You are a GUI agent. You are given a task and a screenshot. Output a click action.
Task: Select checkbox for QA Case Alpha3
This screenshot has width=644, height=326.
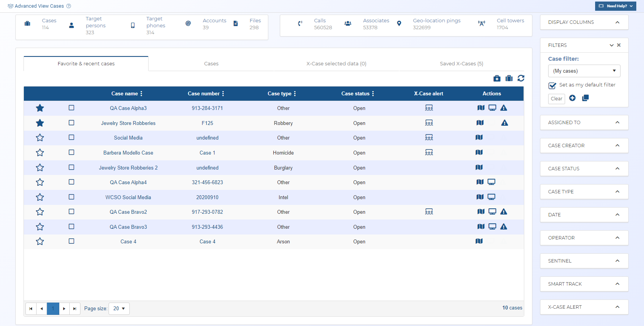point(71,108)
